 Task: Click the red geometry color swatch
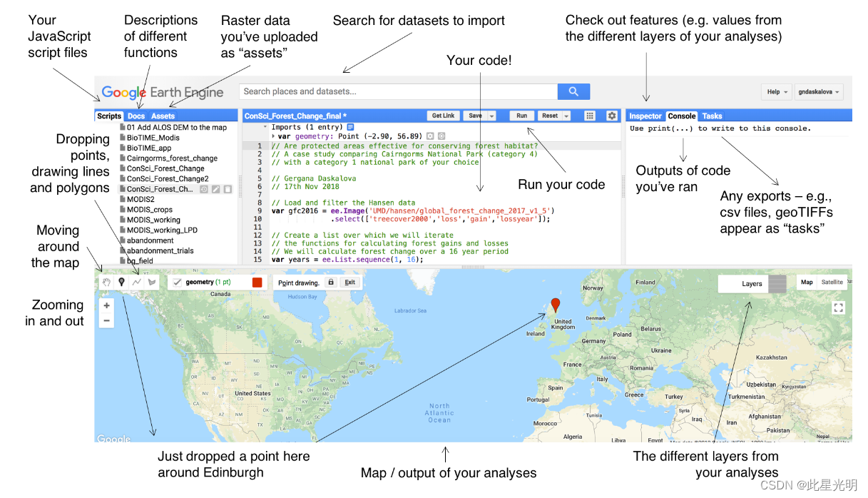click(x=257, y=283)
